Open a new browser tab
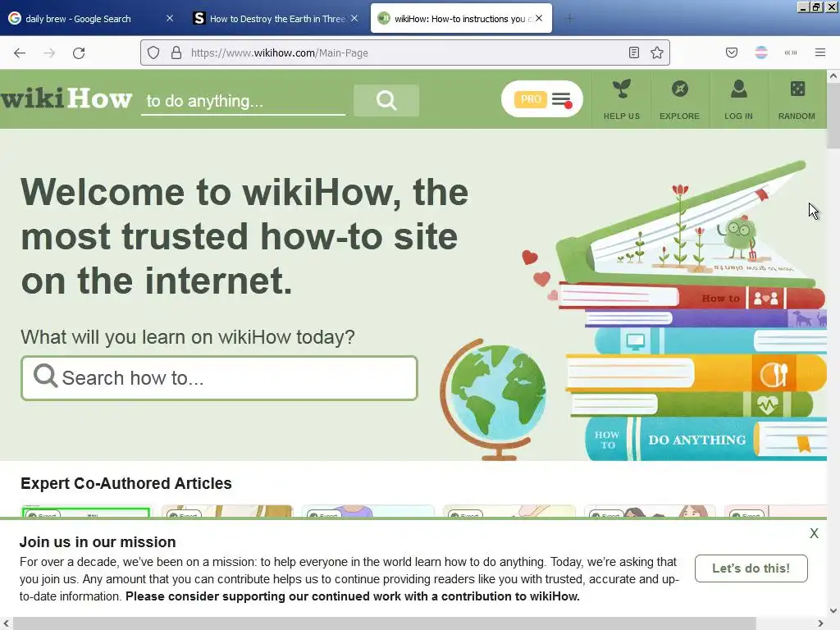 click(569, 19)
